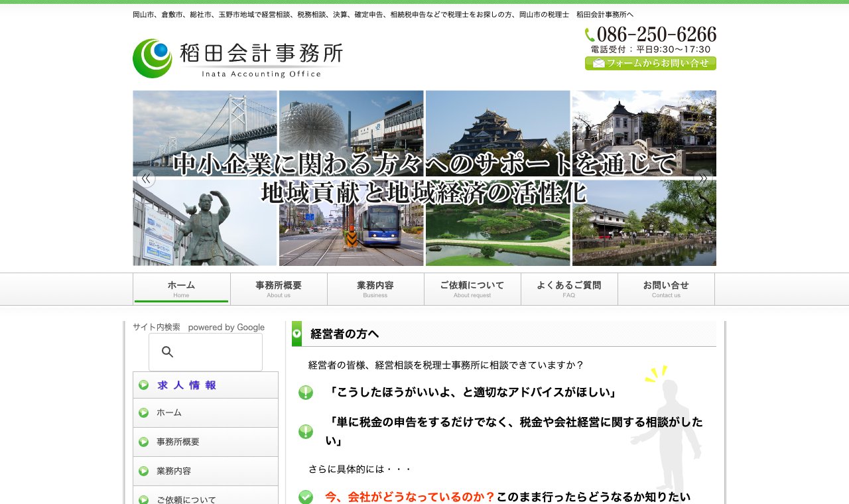Click the Okayama castle photo in the slideshow
Screen dimensions: 849x504
tap(497, 133)
